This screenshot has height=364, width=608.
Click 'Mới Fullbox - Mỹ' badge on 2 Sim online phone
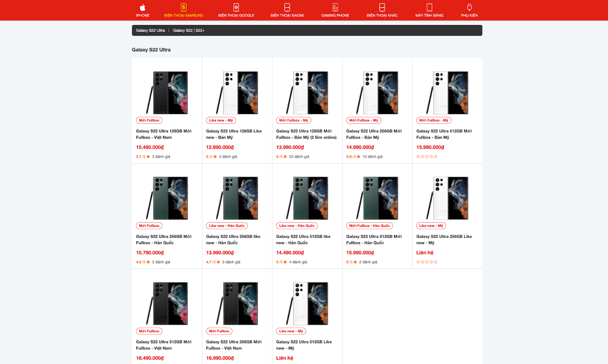pyautogui.click(x=294, y=120)
